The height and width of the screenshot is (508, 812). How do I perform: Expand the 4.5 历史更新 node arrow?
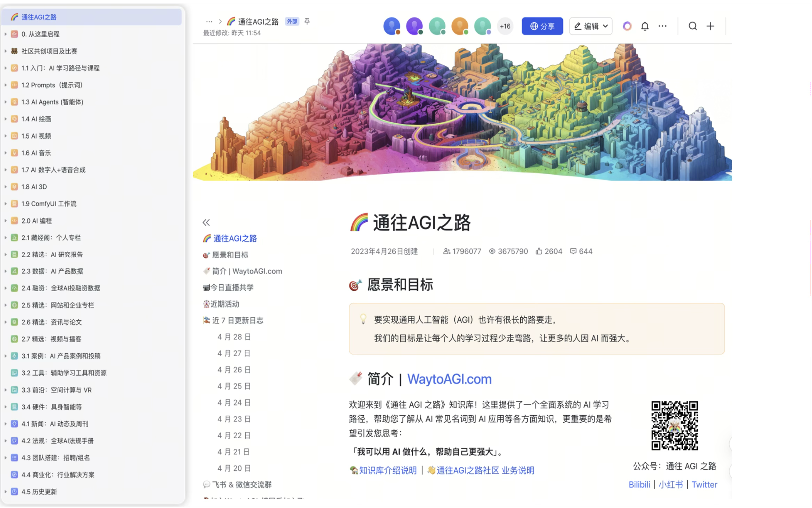[x=6, y=492]
